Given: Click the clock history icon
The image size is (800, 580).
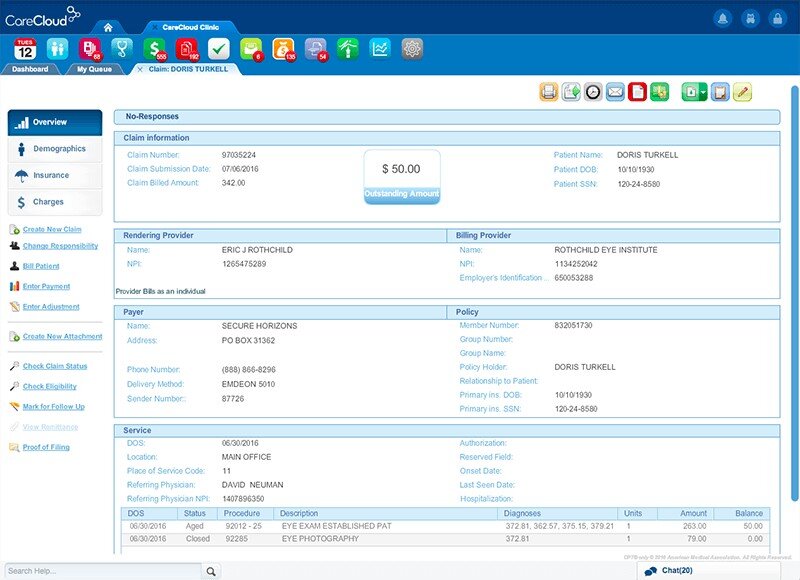Looking at the screenshot, I should point(593,92).
